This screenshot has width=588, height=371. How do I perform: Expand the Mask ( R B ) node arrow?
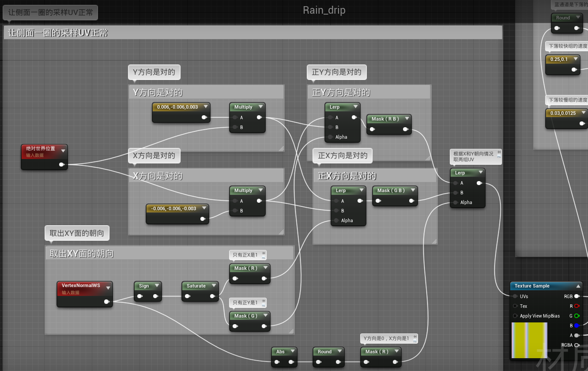point(407,118)
